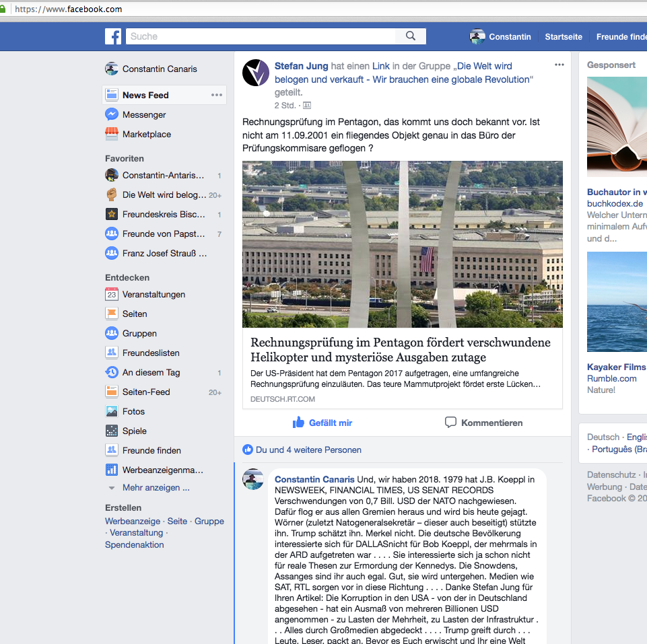Click Seite link under Erstellen
The image size is (647, 644).
[x=178, y=521]
